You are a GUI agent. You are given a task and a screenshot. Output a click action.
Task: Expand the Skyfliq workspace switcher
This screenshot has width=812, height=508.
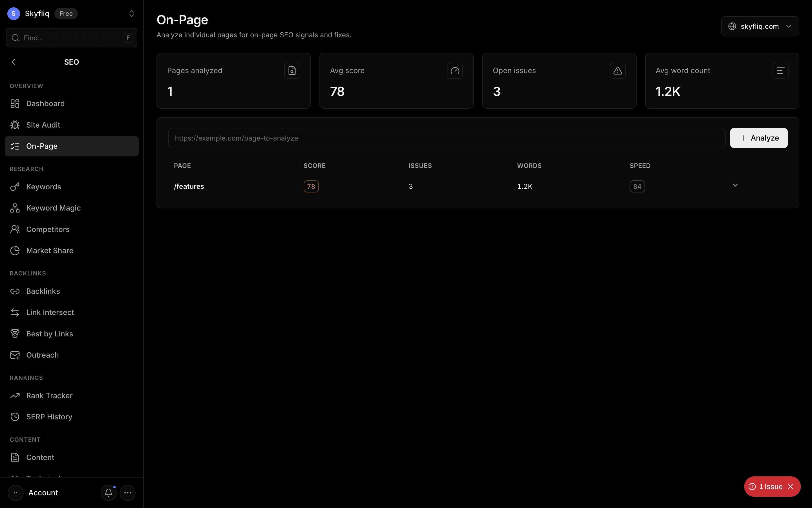pyautogui.click(x=132, y=14)
